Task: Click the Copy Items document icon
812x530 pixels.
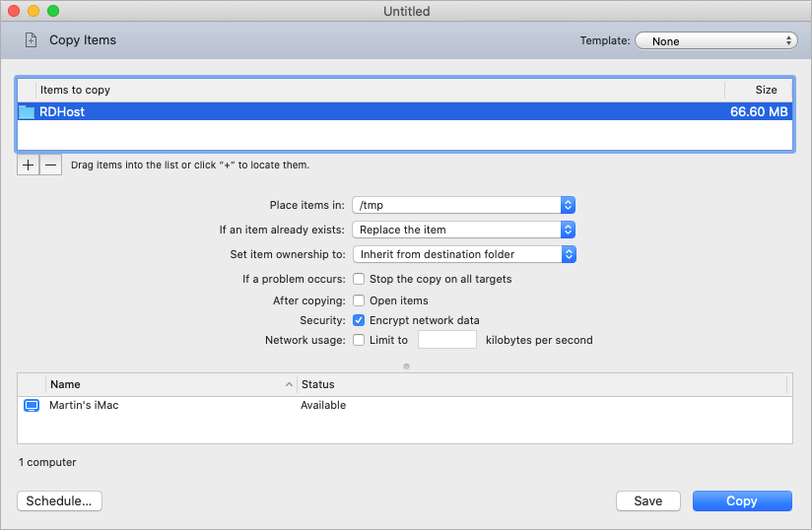Action: pos(31,40)
